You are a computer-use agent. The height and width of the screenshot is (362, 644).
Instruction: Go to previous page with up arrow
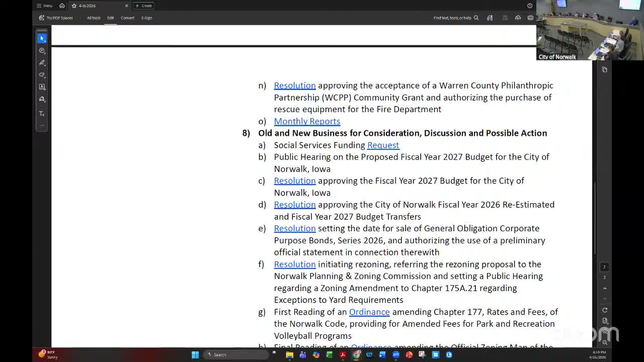tap(605, 289)
